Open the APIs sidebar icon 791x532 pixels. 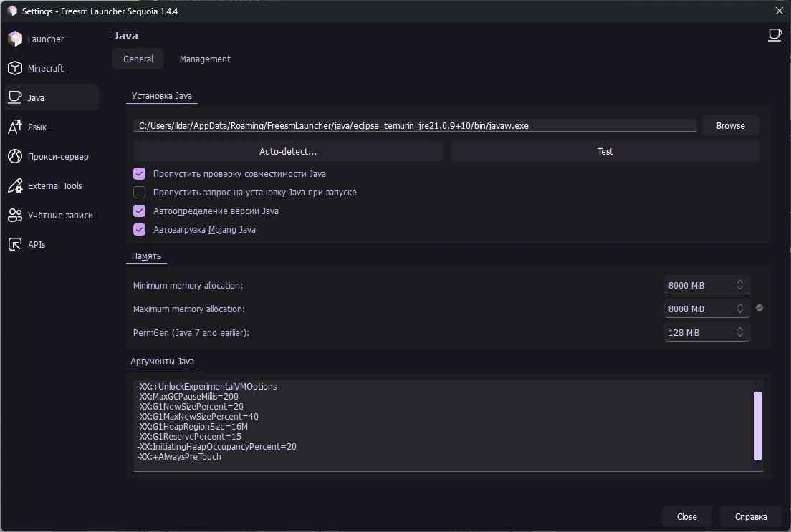point(15,244)
